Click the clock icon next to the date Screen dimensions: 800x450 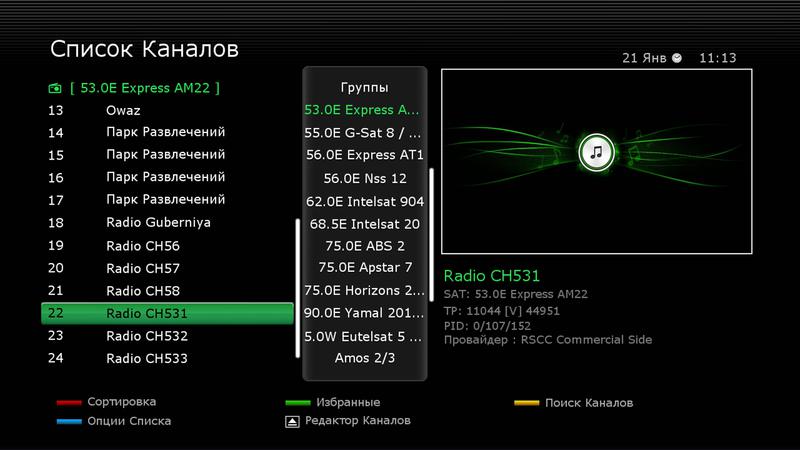pyautogui.click(x=678, y=58)
